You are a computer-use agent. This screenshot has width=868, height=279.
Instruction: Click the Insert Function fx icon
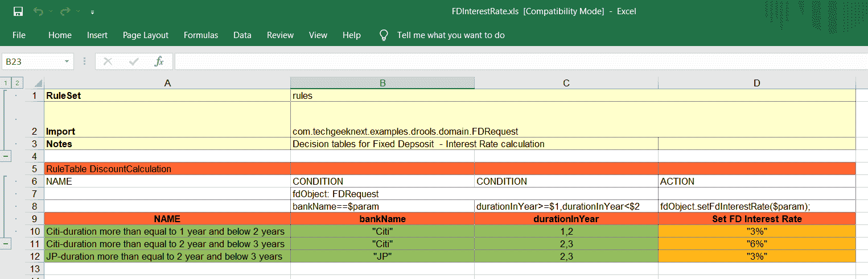(x=159, y=61)
